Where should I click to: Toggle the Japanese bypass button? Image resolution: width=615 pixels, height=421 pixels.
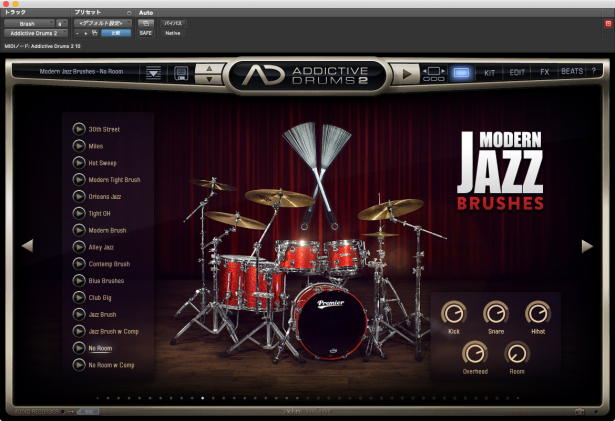coord(172,21)
